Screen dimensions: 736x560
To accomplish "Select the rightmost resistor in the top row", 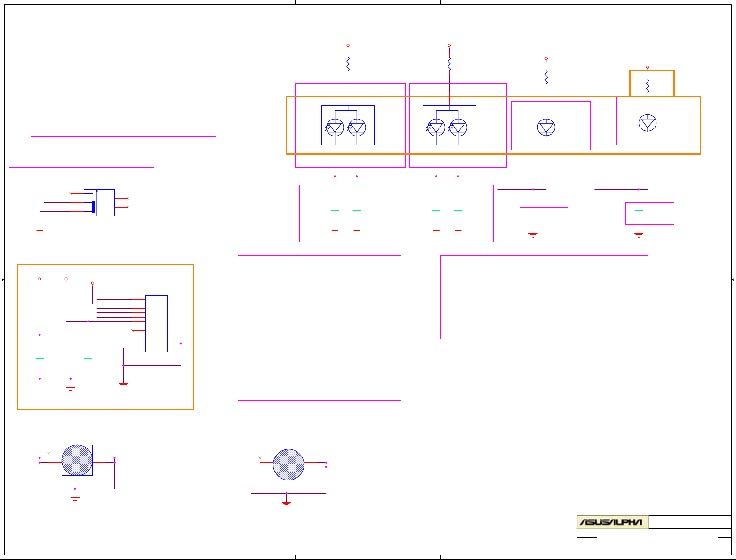I will 648,86.
